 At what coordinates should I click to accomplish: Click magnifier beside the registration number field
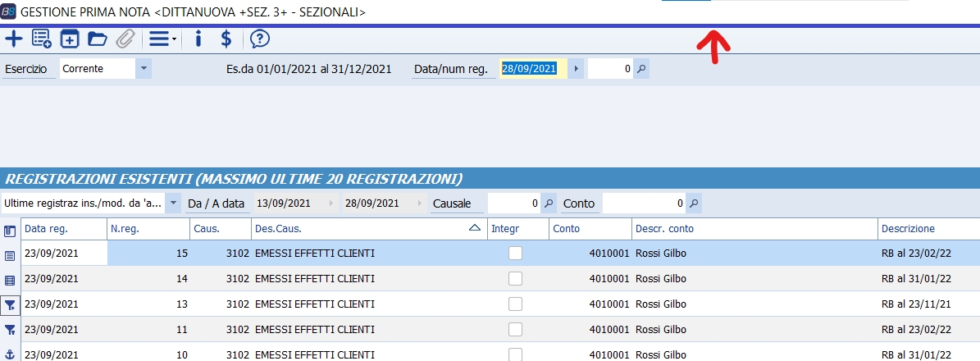click(641, 69)
